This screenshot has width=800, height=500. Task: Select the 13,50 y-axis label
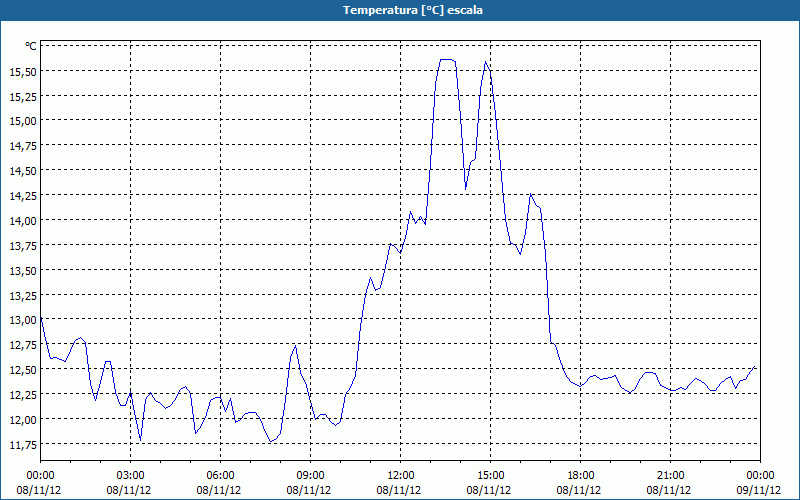click(x=23, y=270)
